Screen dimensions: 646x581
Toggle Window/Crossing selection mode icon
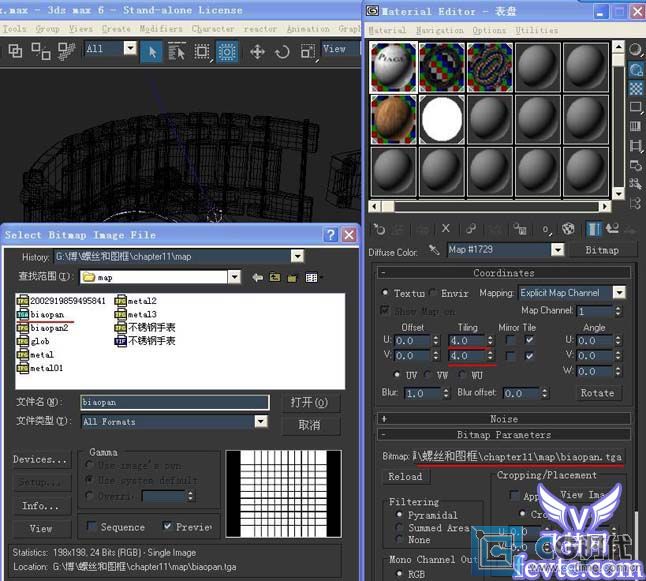click(x=227, y=52)
